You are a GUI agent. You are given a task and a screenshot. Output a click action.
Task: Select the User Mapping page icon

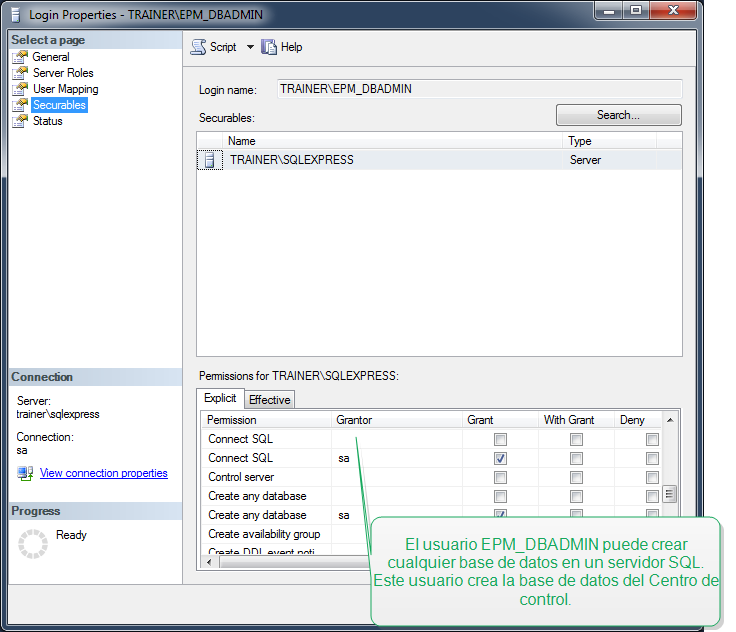point(20,89)
